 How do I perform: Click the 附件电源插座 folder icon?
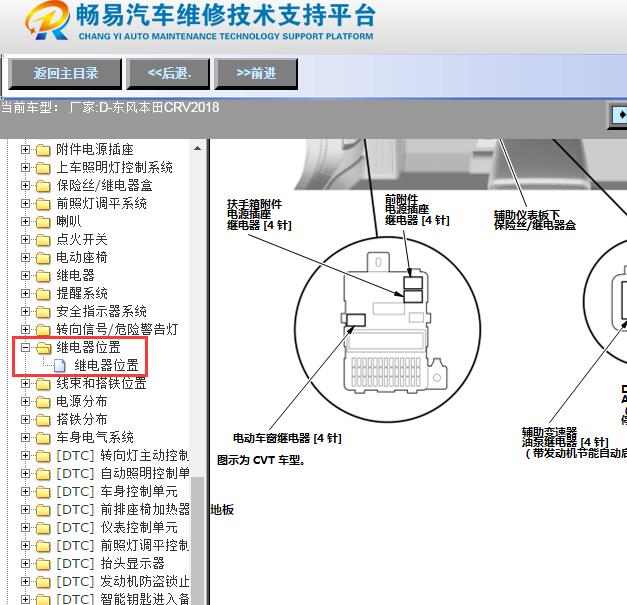[x=43, y=150]
